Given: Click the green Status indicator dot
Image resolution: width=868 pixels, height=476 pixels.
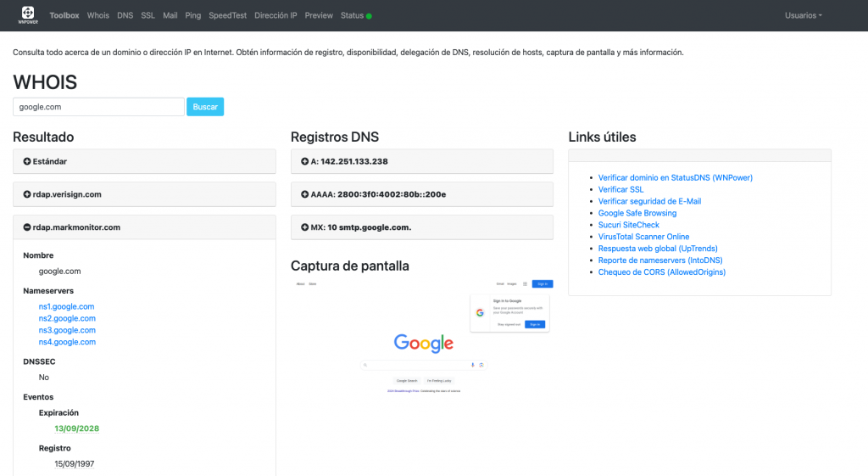Looking at the screenshot, I should 370,16.
